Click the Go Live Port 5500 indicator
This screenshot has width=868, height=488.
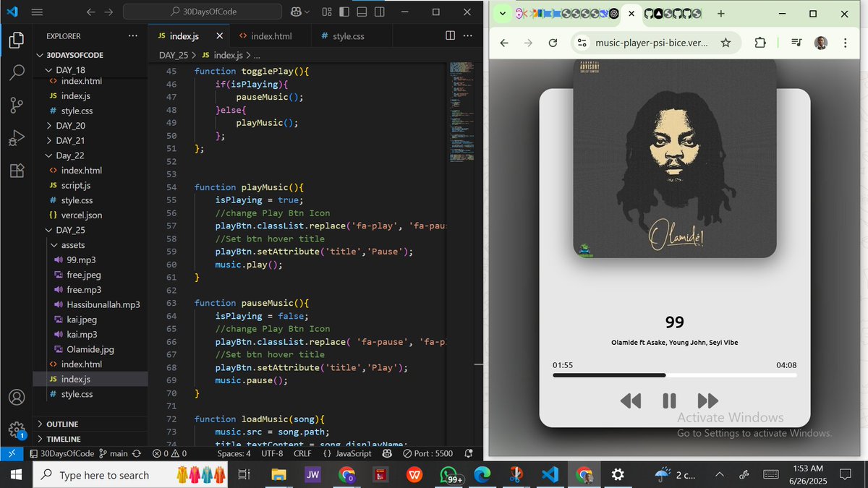click(x=427, y=453)
